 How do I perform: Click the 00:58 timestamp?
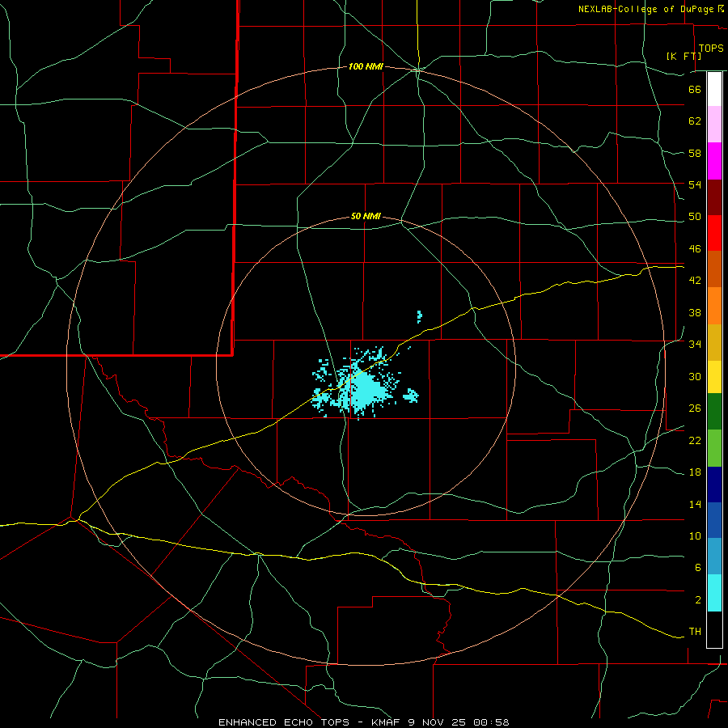[x=491, y=722]
